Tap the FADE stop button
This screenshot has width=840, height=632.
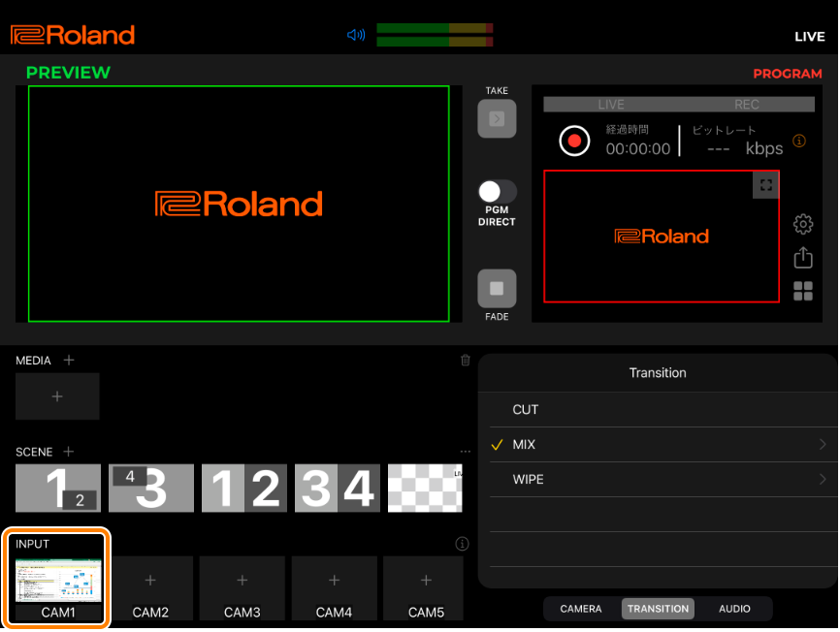[497, 289]
